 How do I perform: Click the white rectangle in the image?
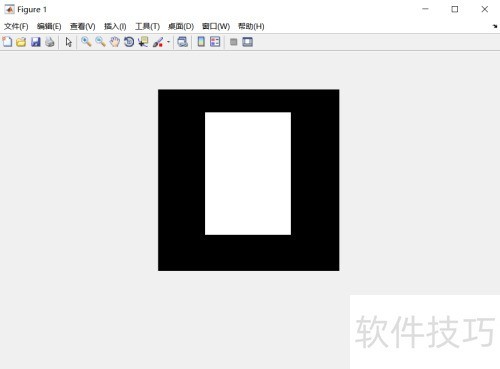(248, 174)
